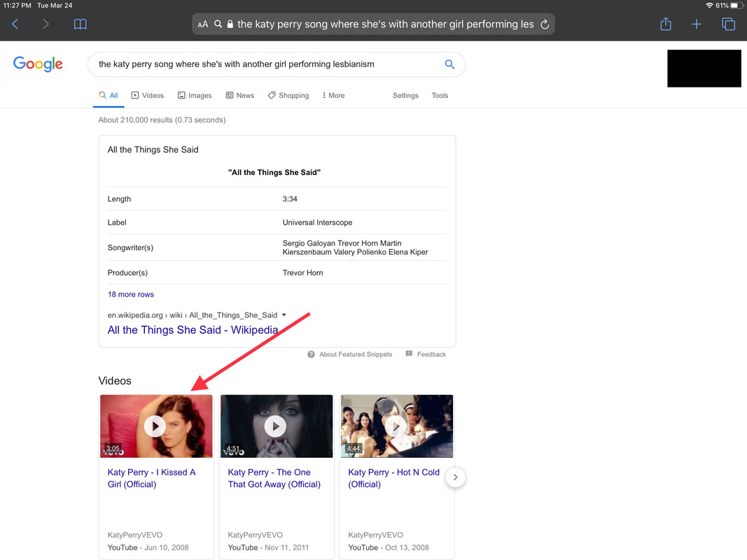This screenshot has width=747, height=560.
Task: Select the All results tab
Action: [x=109, y=95]
